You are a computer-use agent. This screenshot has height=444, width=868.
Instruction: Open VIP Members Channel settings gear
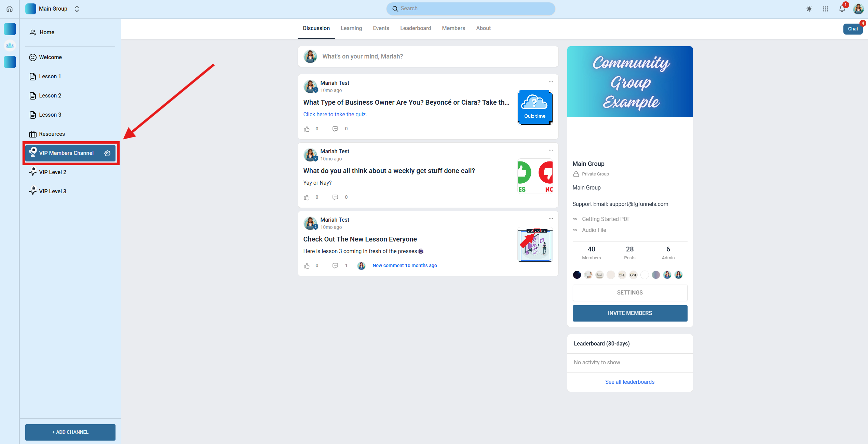(x=107, y=153)
